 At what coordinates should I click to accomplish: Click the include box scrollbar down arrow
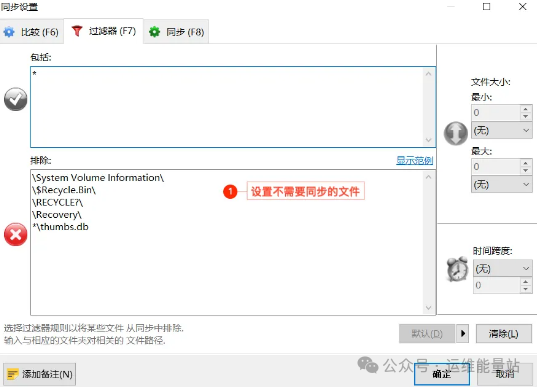(428, 140)
